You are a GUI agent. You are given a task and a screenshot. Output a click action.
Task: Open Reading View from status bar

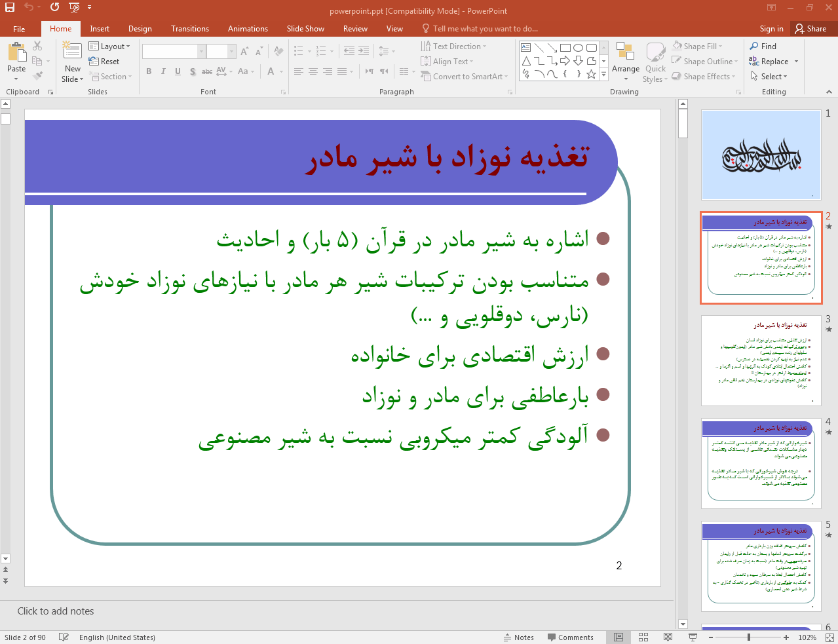point(668,637)
